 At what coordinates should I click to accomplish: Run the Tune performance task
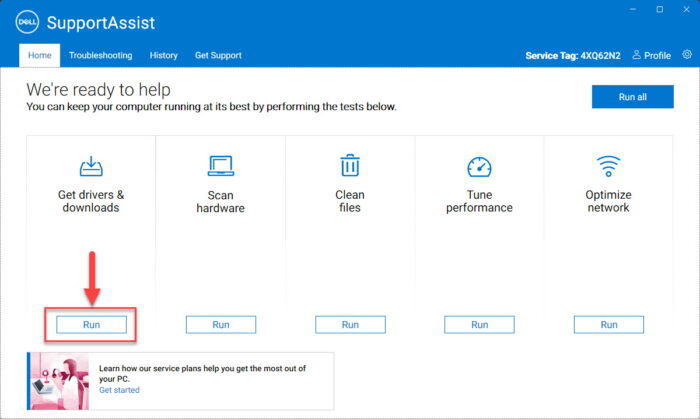479,325
